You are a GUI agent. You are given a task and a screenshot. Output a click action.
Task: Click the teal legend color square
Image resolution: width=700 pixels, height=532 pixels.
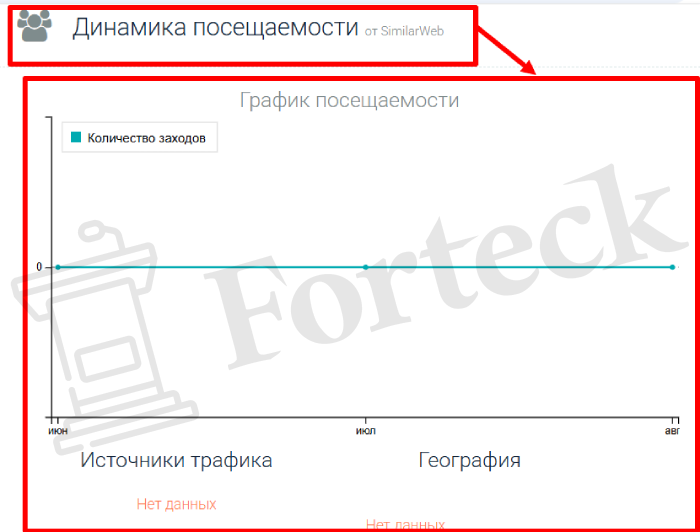coord(76,137)
